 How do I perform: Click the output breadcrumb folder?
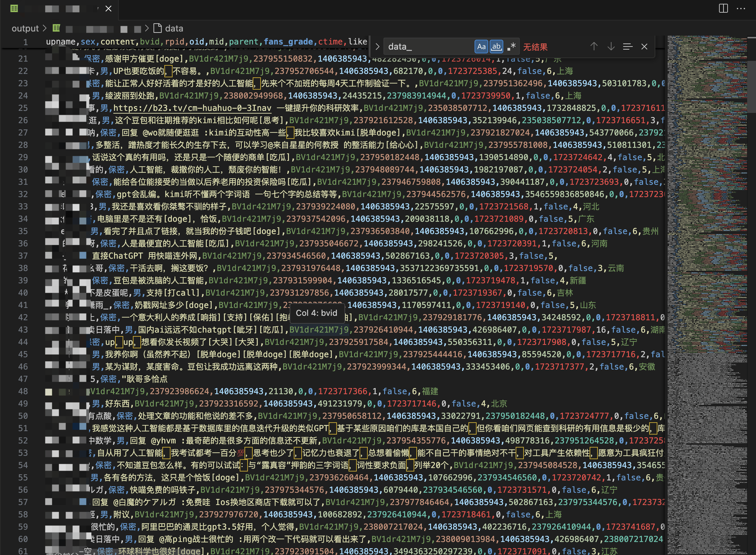tap(25, 28)
